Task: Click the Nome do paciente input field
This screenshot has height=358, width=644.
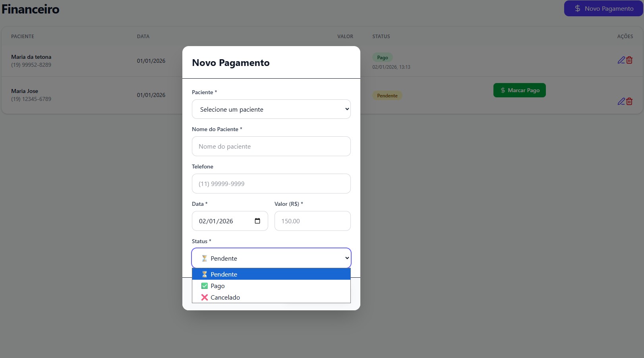Action: [271, 146]
